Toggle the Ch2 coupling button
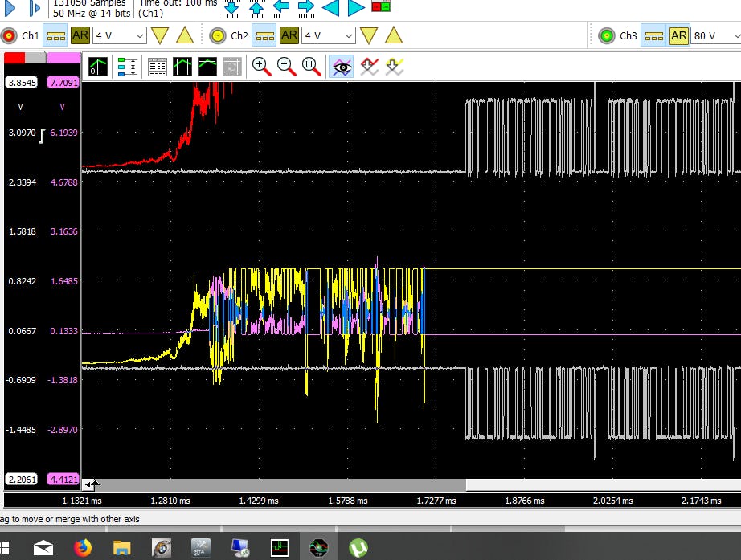This screenshot has width=741, height=560. pos(264,35)
